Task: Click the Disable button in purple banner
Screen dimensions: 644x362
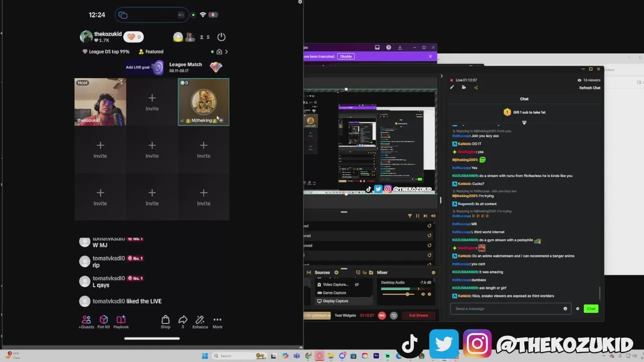Action: pyautogui.click(x=346, y=56)
